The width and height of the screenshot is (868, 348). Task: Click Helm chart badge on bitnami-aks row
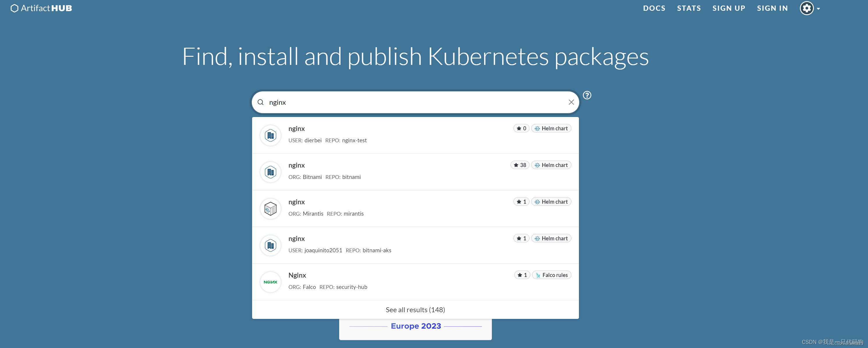(551, 239)
